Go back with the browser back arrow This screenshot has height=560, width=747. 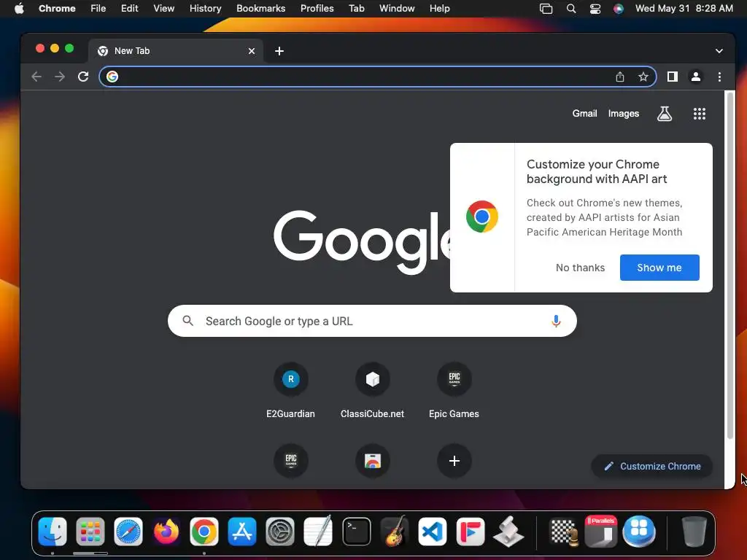36,77
